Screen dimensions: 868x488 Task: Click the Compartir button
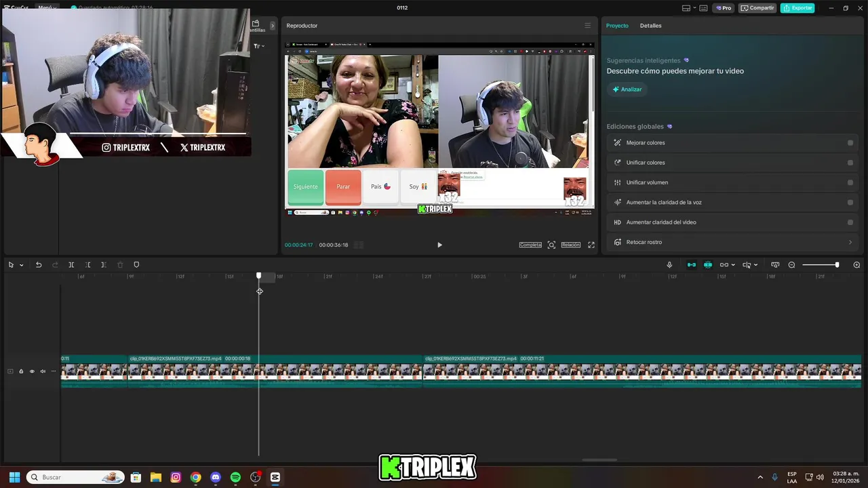click(757, 8)
